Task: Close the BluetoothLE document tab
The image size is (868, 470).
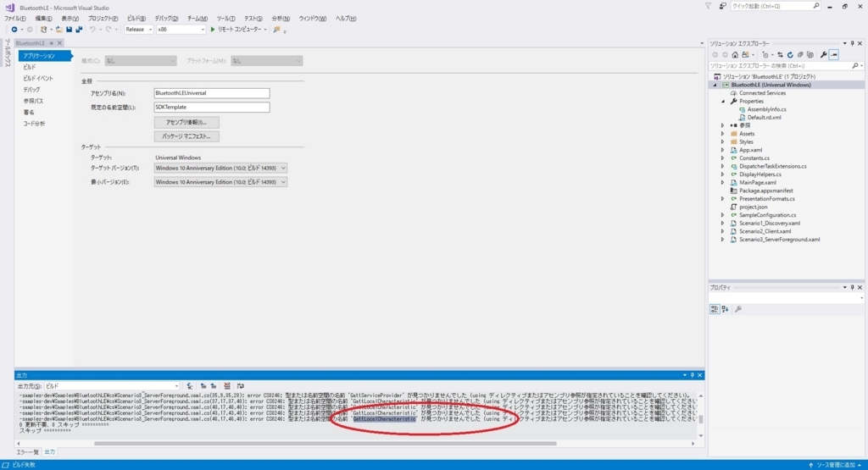Action: pos(60,43)
